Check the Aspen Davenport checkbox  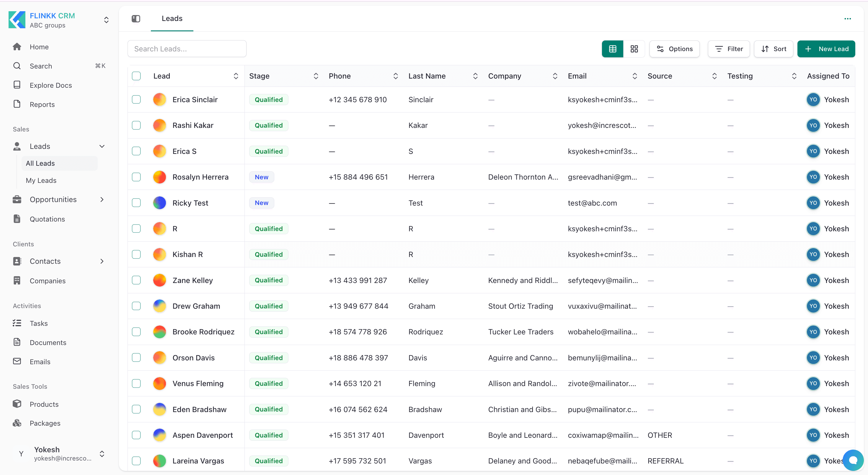pos(136,435)
